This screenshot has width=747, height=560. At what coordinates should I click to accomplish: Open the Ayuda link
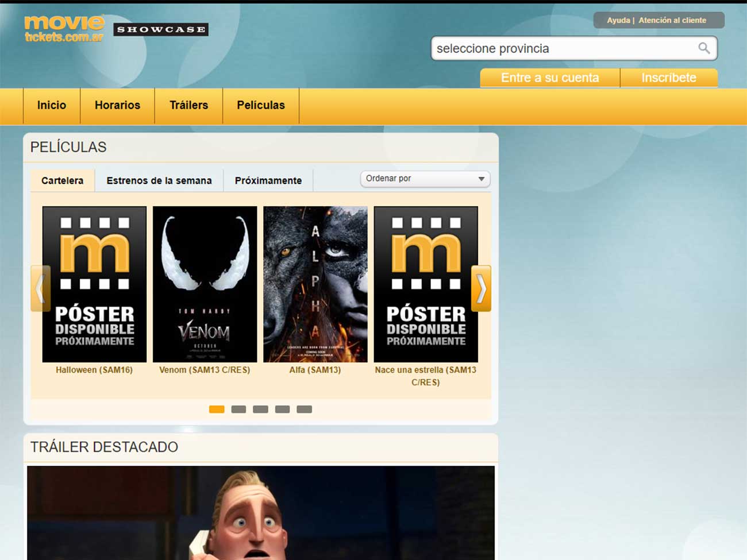tap(618, 20)
